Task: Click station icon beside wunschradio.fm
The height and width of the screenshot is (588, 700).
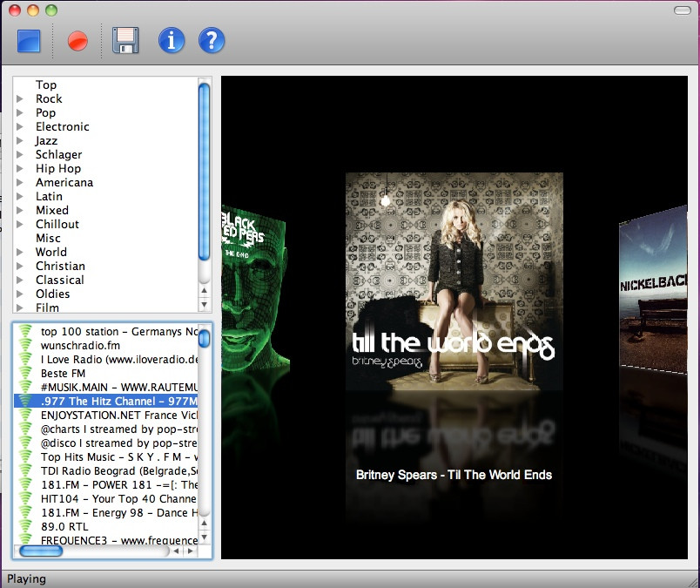Action: (x=25, y=345)
